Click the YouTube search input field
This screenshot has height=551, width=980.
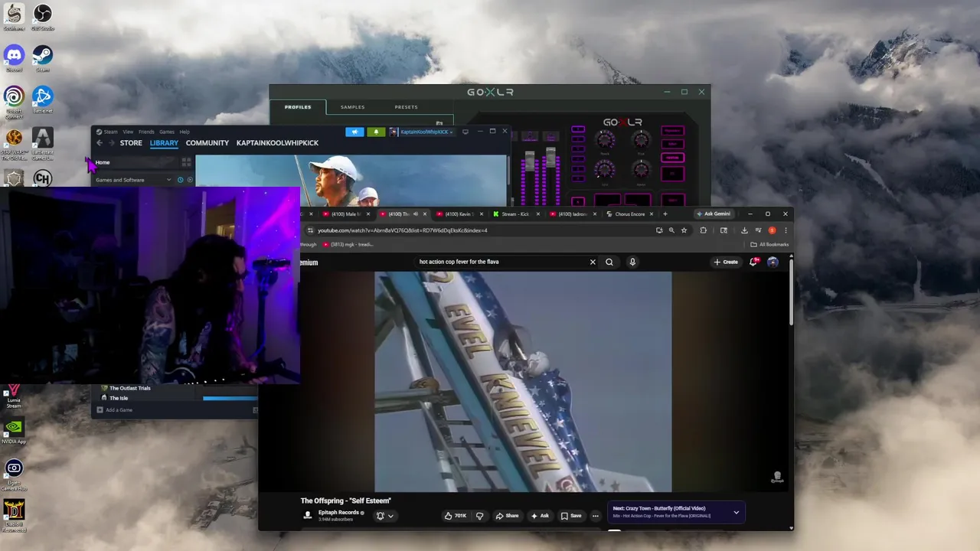501,262
